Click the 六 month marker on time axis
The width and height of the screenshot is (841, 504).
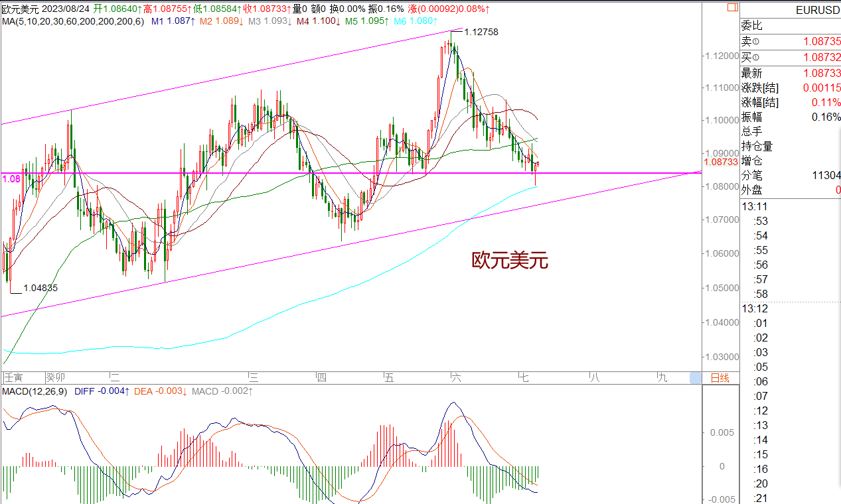pos(456,378)
